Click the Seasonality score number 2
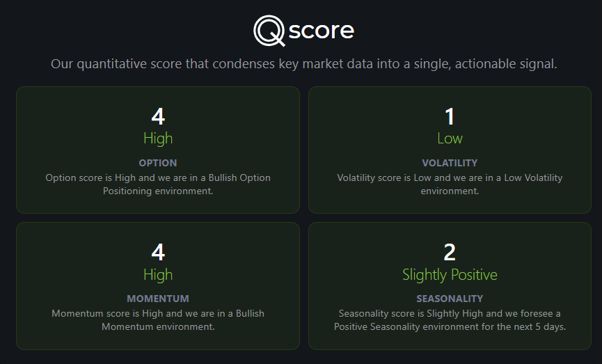Viewport: 602px width, 364px height. 450,252
